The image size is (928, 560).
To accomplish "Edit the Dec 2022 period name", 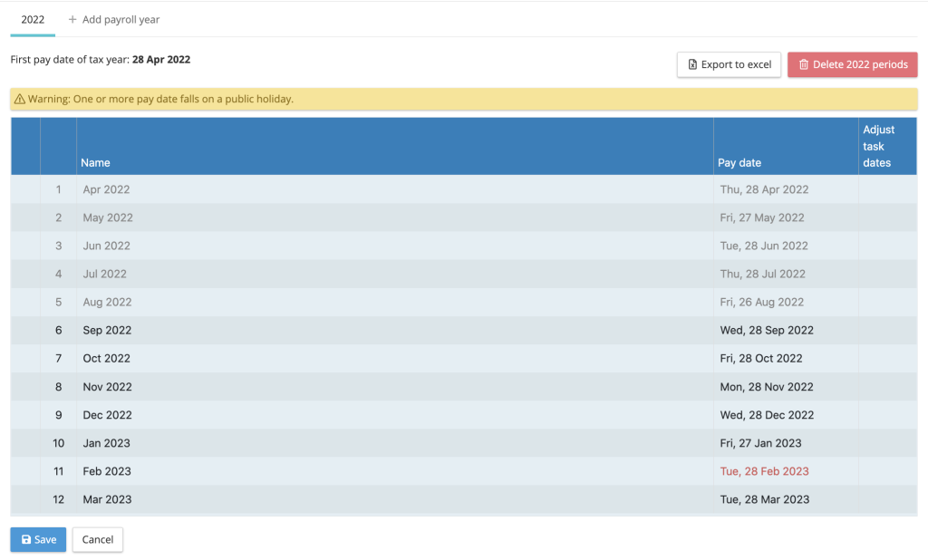I will [x=107, y=415].
